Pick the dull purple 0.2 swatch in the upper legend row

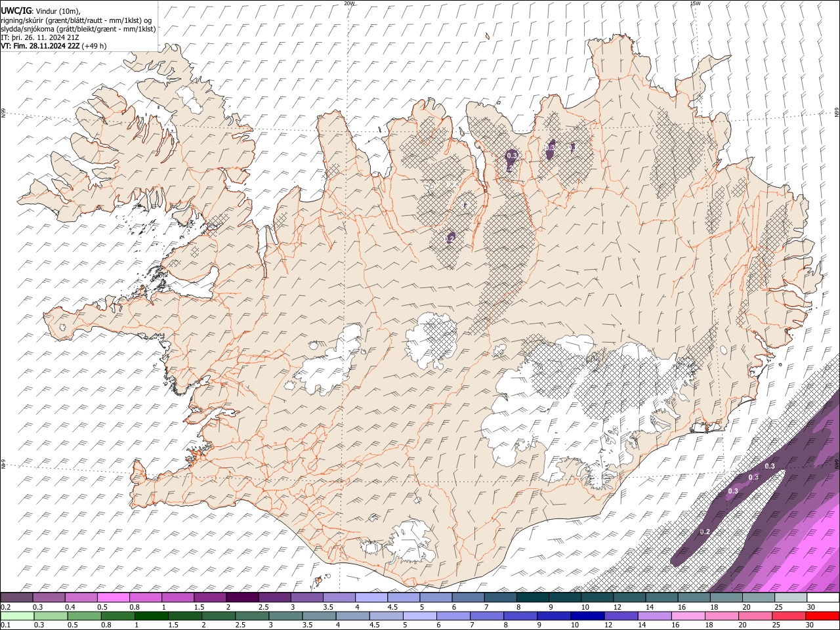tap(16, 598)
